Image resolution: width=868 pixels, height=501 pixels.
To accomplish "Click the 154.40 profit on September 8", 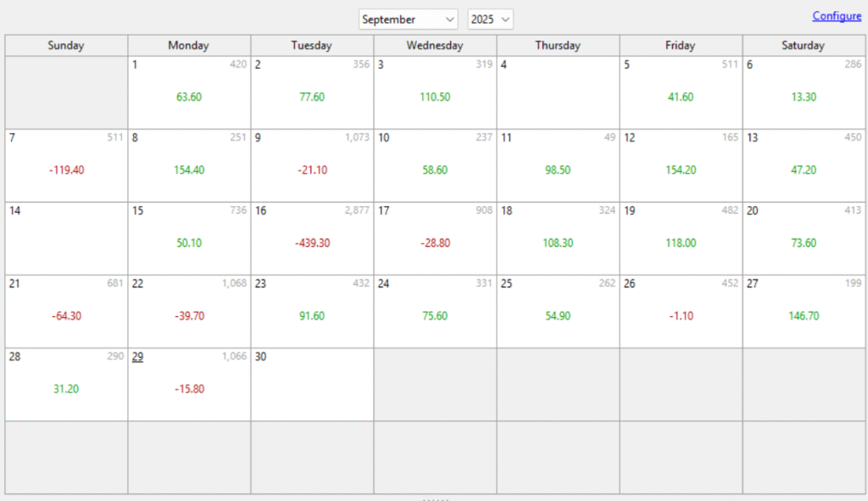I will 189,170.
